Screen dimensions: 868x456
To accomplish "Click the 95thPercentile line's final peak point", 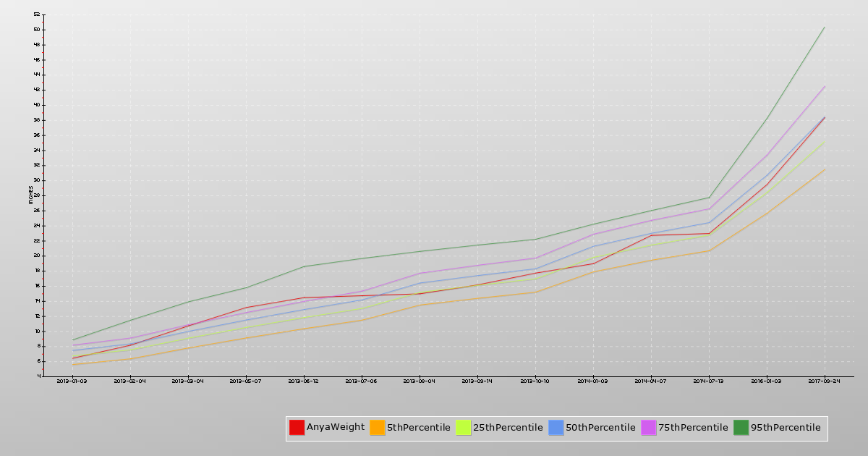I will [x=824, y=28].
